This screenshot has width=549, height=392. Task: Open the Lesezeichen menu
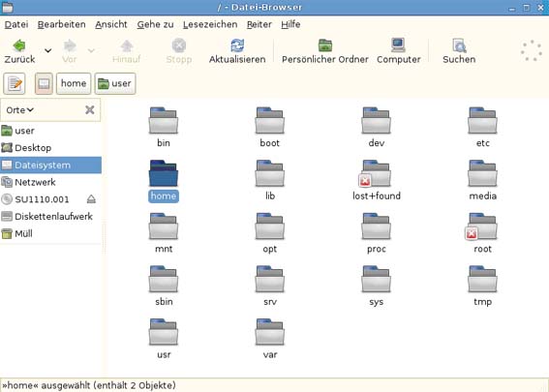(210, 24)
